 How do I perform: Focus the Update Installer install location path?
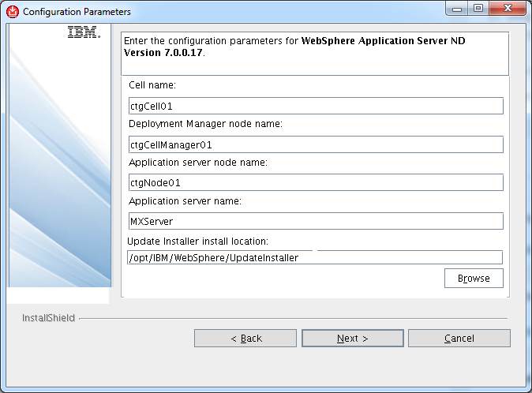tap(315, 258)
